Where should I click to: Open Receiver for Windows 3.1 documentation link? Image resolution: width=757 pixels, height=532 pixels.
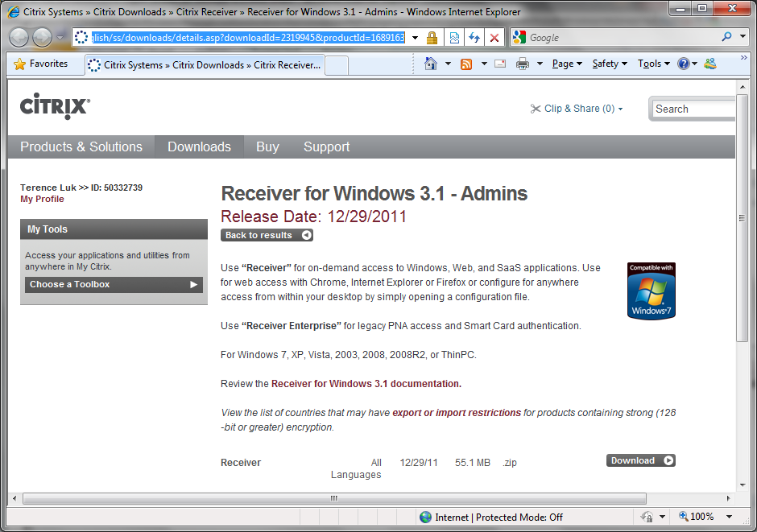366,384
